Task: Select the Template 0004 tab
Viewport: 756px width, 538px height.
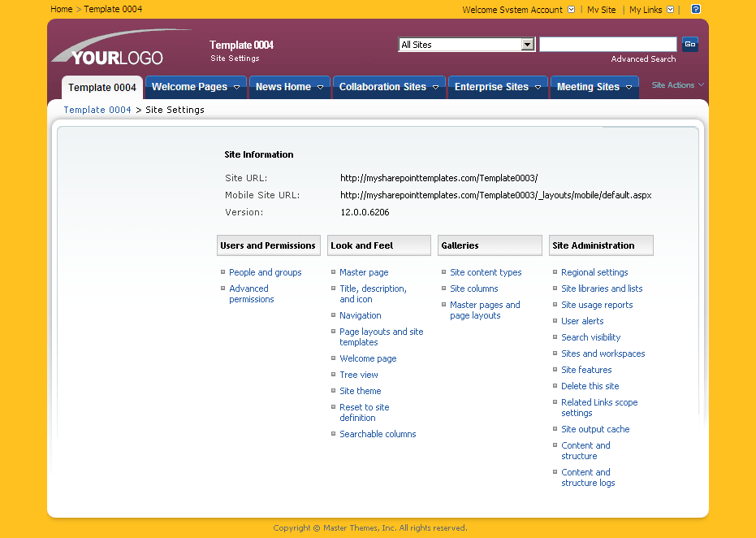Action: click(x=102, y=87)
